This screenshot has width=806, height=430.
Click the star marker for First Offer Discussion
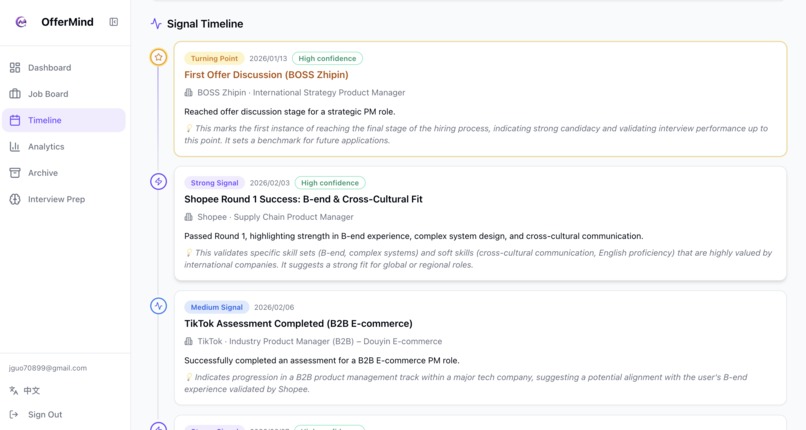[x=158, y=57]
